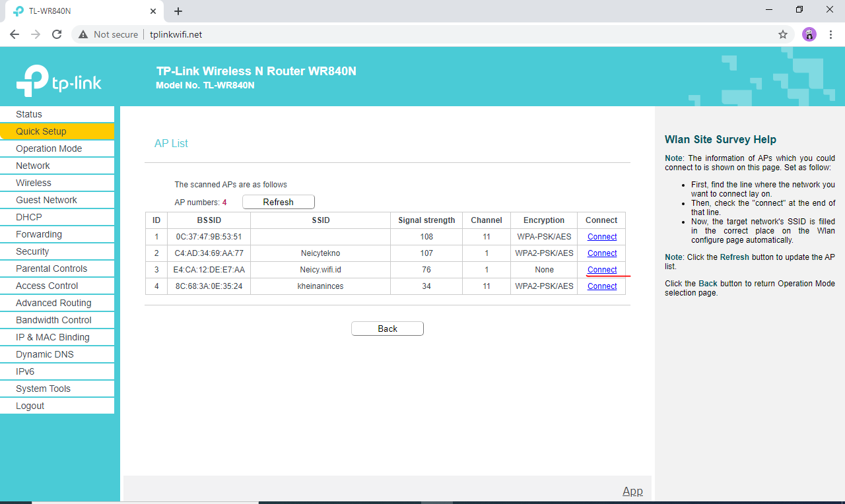Screen dimensions: 845x504
Task: Click the kheinaninces SSID cell
Action: (321, 286)
